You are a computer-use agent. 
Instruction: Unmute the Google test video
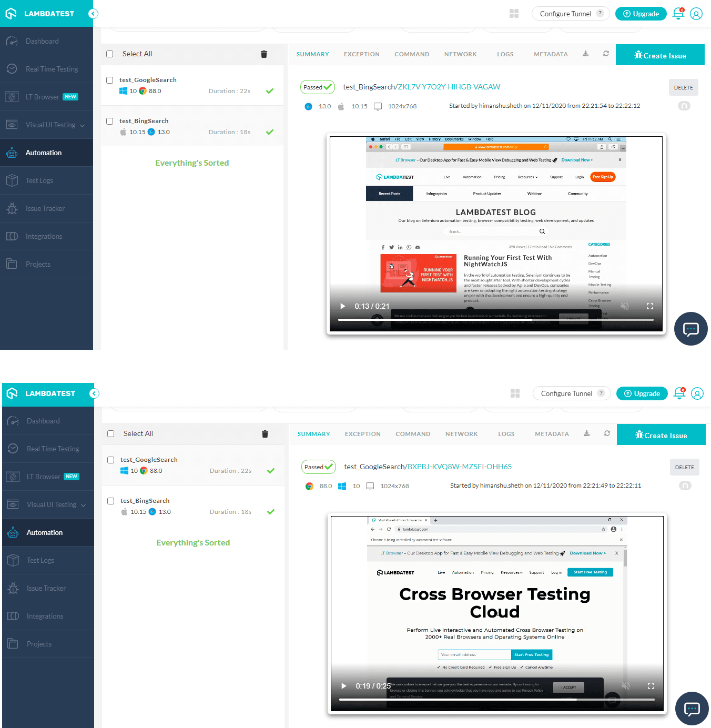click(626, 686)
